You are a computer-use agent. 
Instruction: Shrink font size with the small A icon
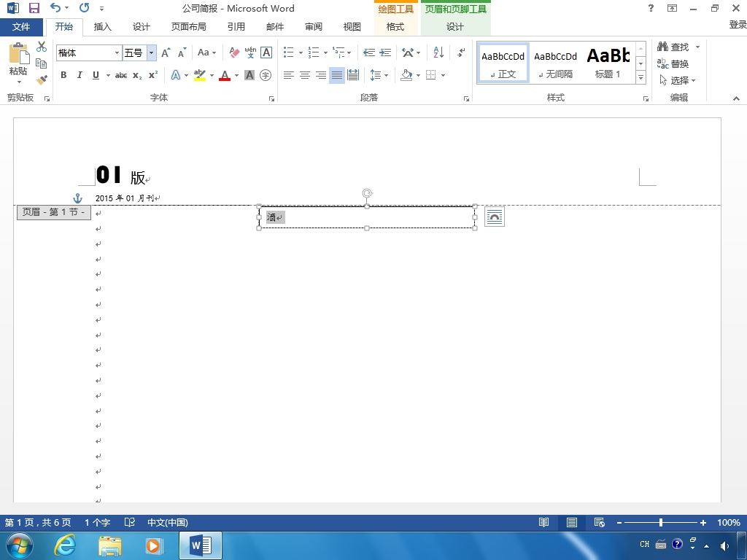pos(182,52)
